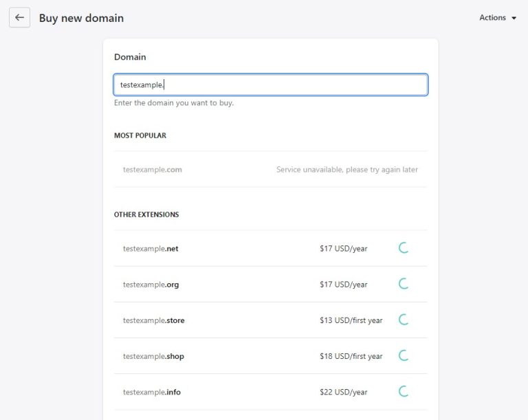Choose the testexample.net domain
Image resolution: width=528 pixels, height=420 pixels.
point(151,249)
